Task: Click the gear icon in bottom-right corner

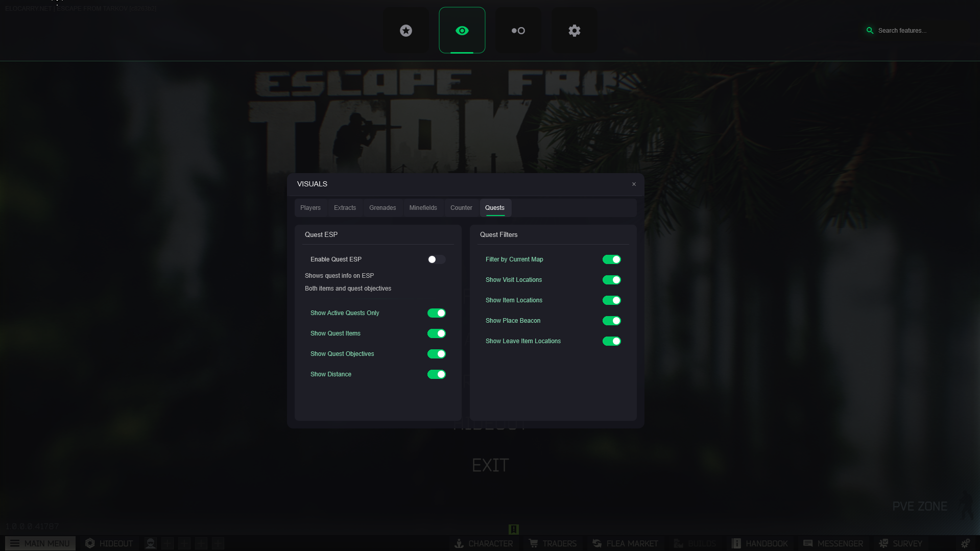Action: [965, 543]
